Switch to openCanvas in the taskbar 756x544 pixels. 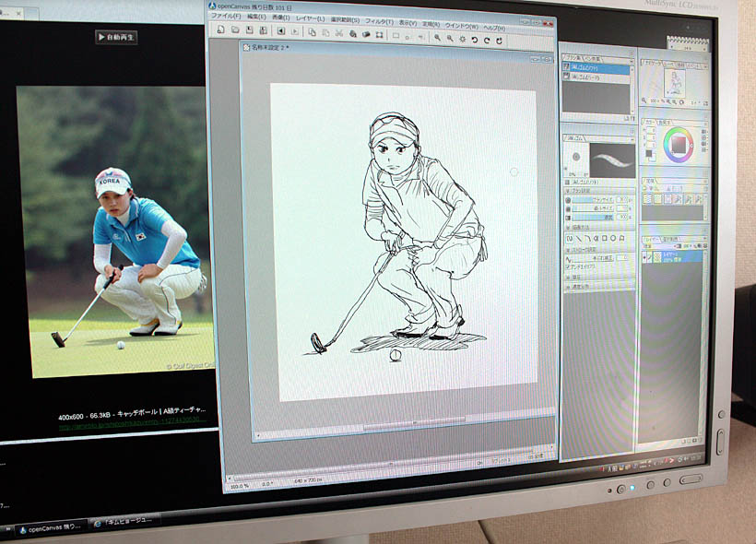tap(52, 528)
